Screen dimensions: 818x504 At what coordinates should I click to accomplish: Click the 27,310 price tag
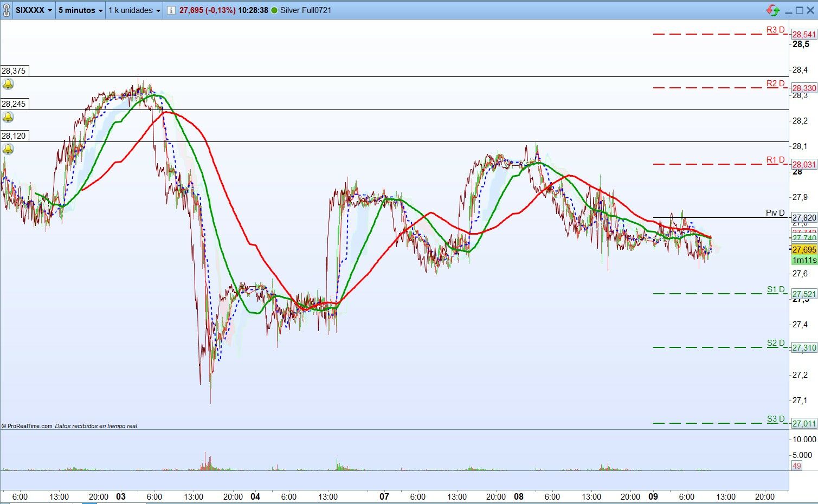804,348
